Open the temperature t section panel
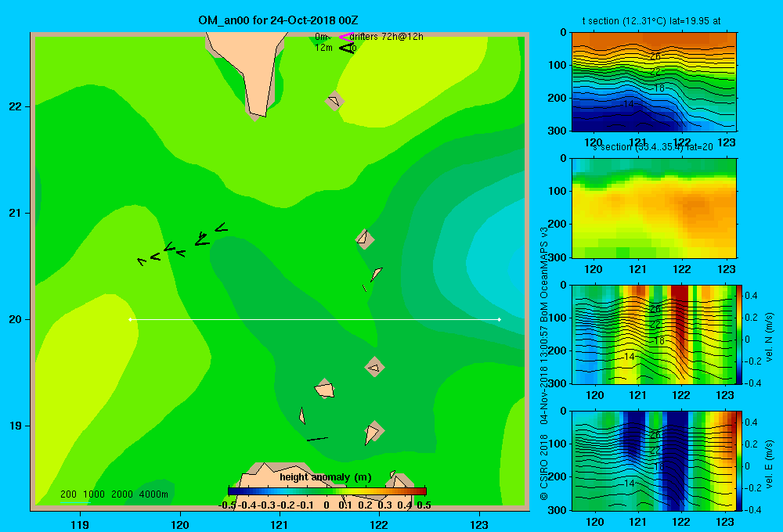The width and height of the screenshot is (783, 532). (654, 82)
